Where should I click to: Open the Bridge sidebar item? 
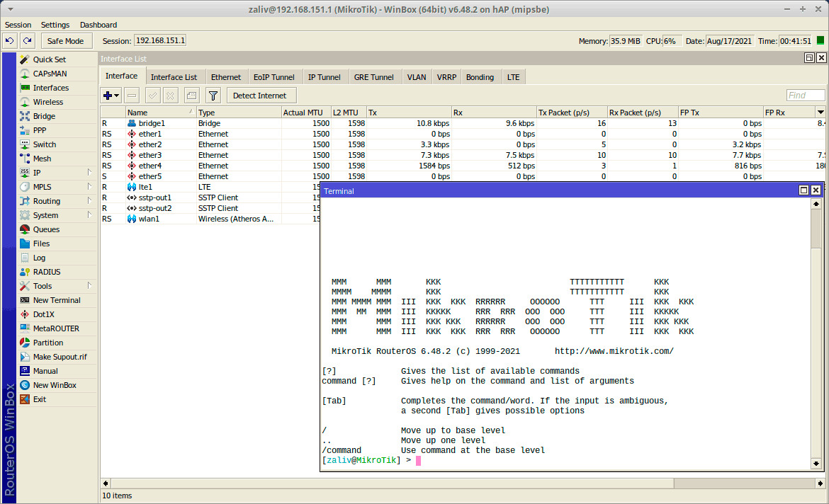click(x=43, y=116)
